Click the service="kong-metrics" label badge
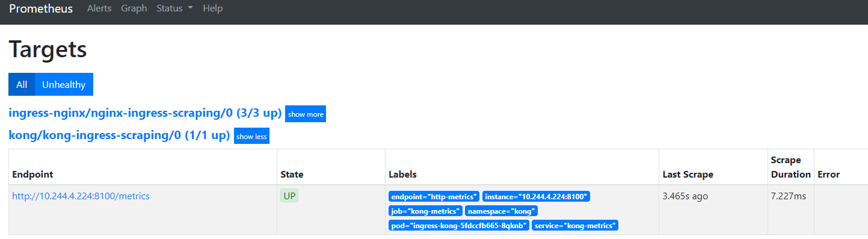Viewport: 868px width, 239px height. click(575, 225)
